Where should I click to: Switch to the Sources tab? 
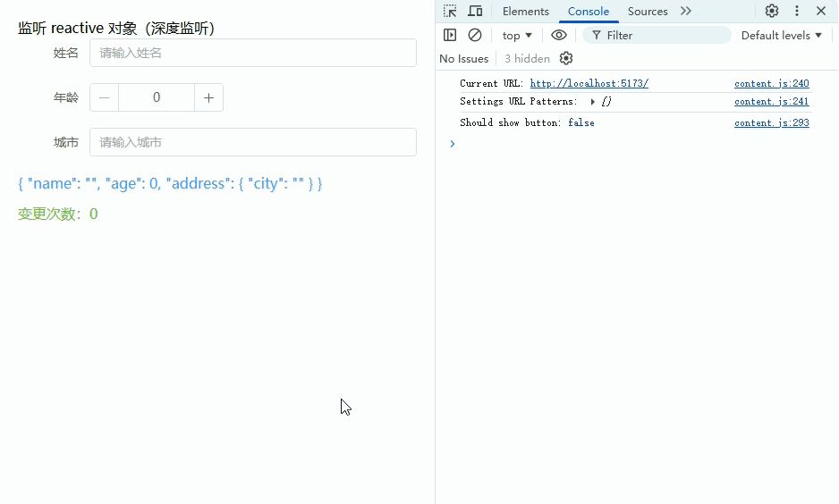648,12
